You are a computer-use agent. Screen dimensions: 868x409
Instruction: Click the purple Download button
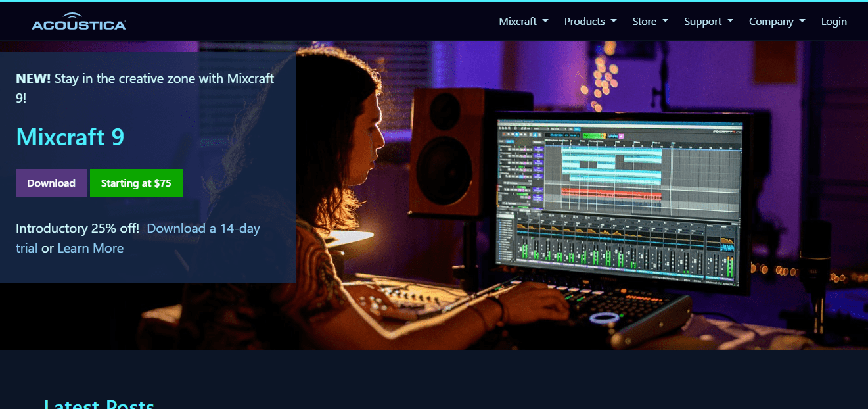click(x=51, y=183)
